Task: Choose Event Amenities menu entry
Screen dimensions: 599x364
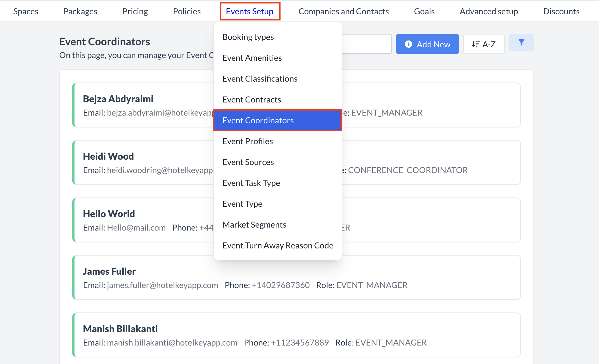Action: tap(252, 58)
